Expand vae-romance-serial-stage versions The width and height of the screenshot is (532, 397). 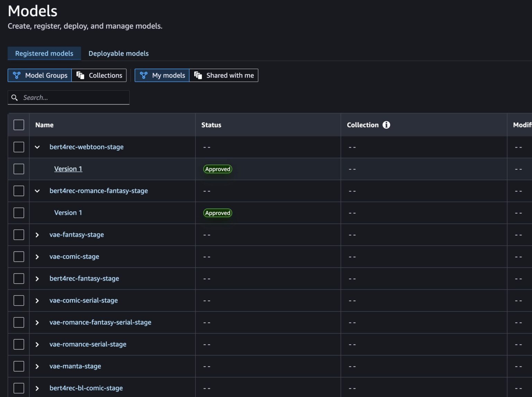[37, 344]
